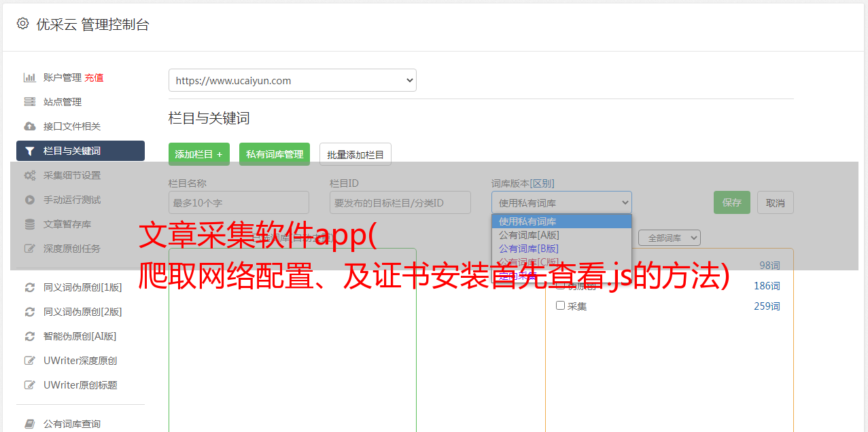Image resolution: width=868 pixels, height=432 pixels.
Task: Click the bar chart icon for 账户管理
Action: click(x=29, y=77)
